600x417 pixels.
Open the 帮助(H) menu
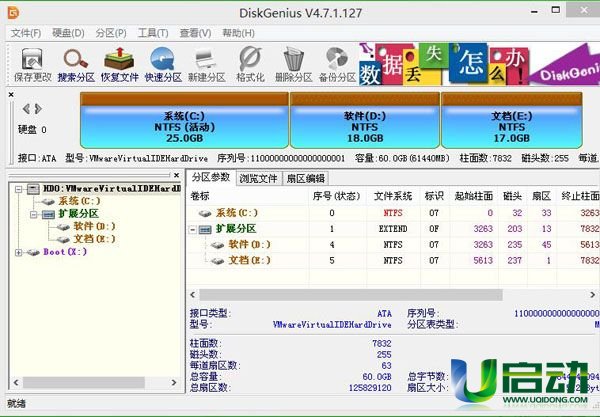[238, 33]
